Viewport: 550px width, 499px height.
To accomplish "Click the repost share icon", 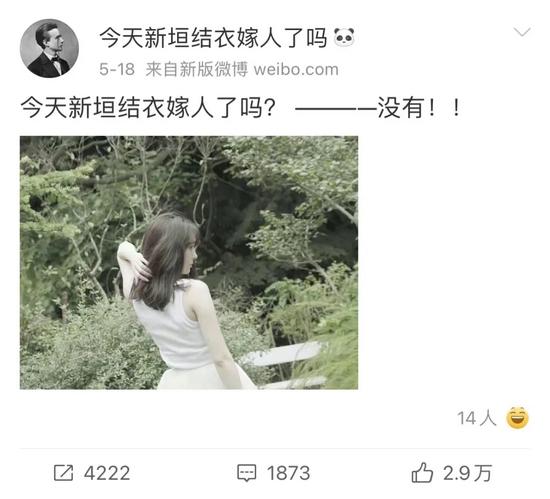I will coord(63,473).
